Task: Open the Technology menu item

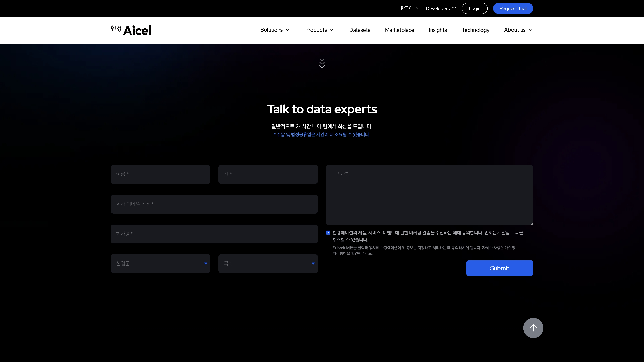Action: 475,30
